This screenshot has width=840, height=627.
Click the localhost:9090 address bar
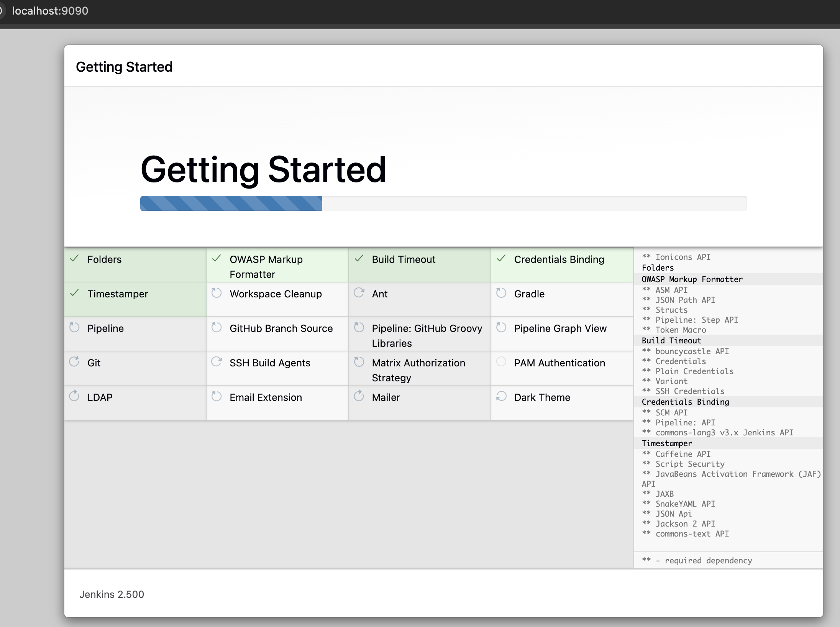pos(50,11)
